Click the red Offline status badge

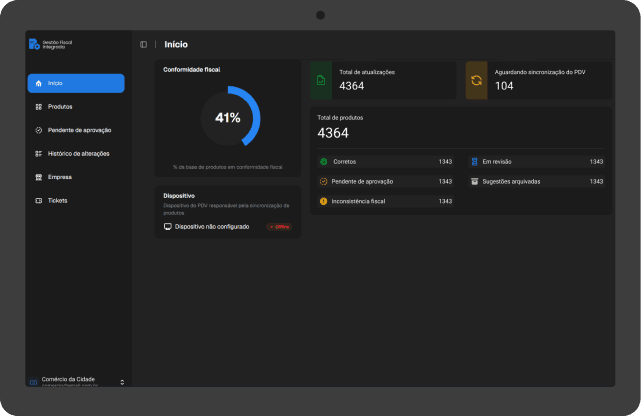pos(279,227)
